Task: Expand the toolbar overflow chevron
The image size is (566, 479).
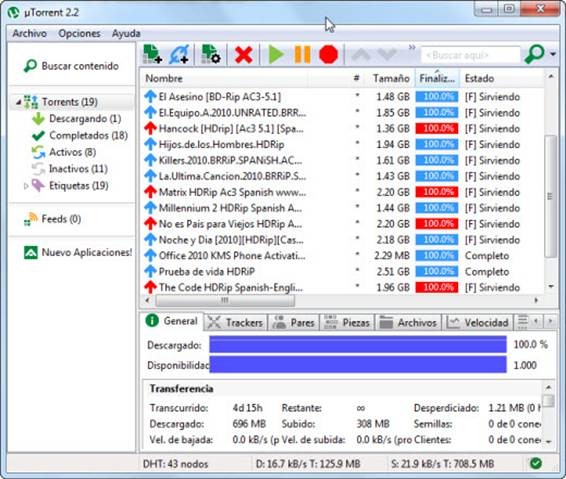Action: click(x=412, y=47)
